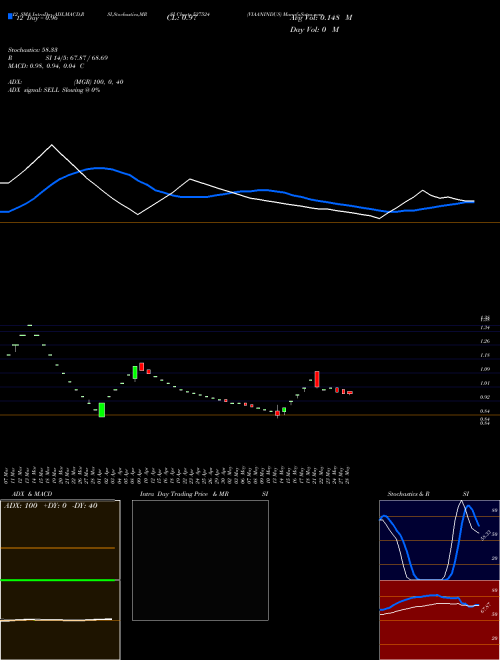Click the 'Intra Day Trading Price & MR' title
Image resolution: width=500 pixels, height=660 pixels.
pos(184,494)
